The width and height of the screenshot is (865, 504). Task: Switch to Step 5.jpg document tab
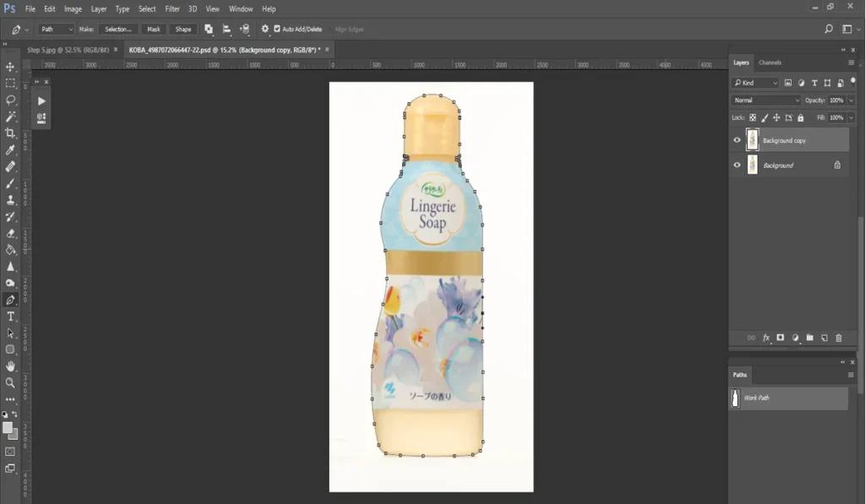pos(68,50)
